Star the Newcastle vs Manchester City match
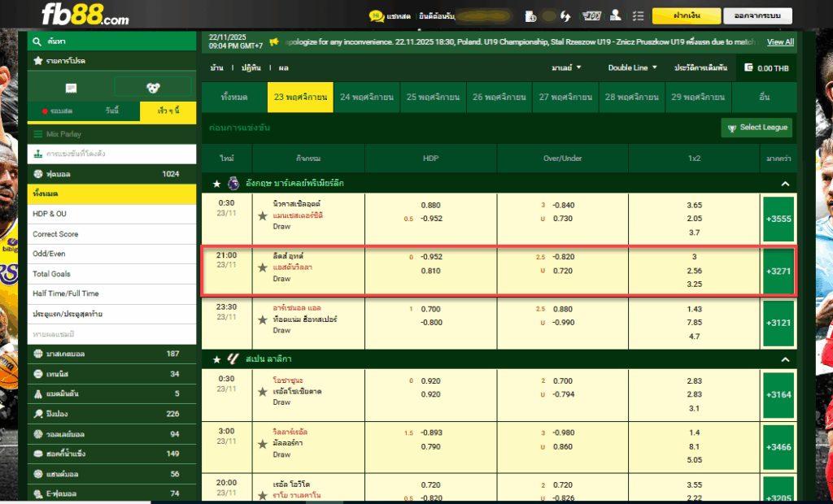 point(263,216)
